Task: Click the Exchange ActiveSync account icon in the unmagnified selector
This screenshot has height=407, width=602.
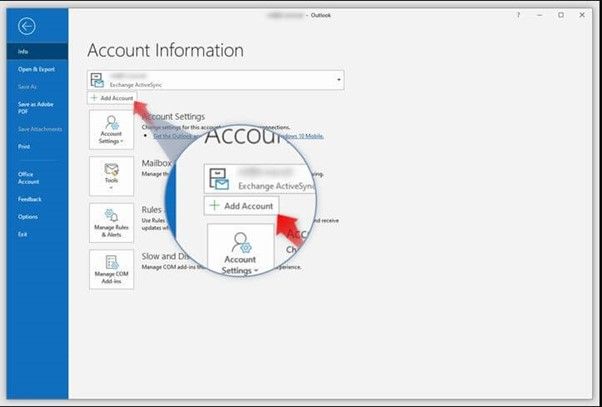Action: pos(97,80)
